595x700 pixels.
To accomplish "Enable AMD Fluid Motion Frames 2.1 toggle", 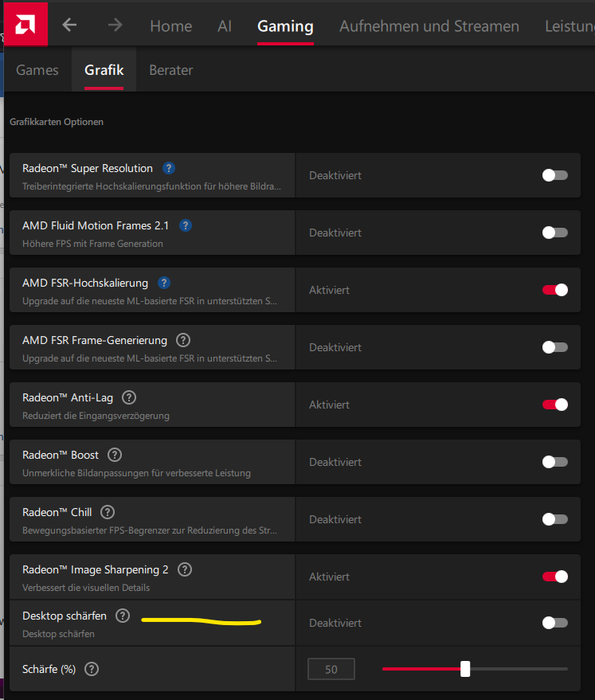I will (555, 233).
